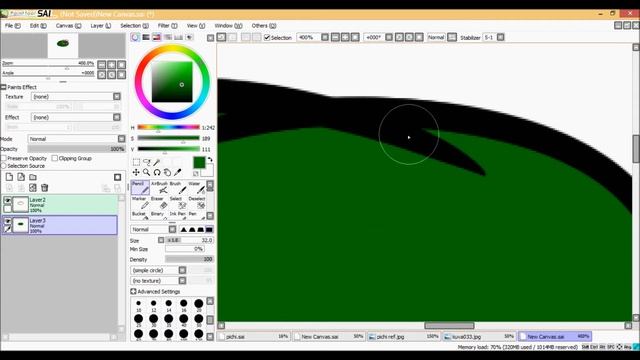Screen dimensions: 640x360
Task: Select the Layer 2 row
Action: click(x=60, y=204)
